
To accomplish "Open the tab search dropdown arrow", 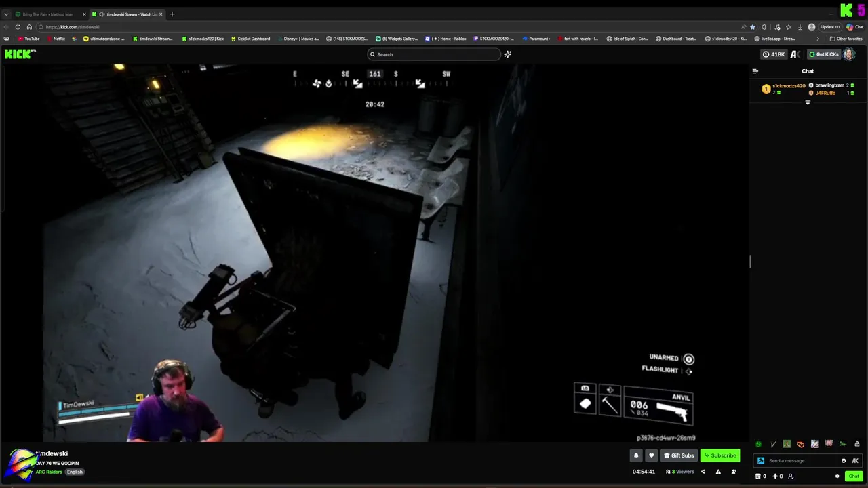I will tap(6, 14).
